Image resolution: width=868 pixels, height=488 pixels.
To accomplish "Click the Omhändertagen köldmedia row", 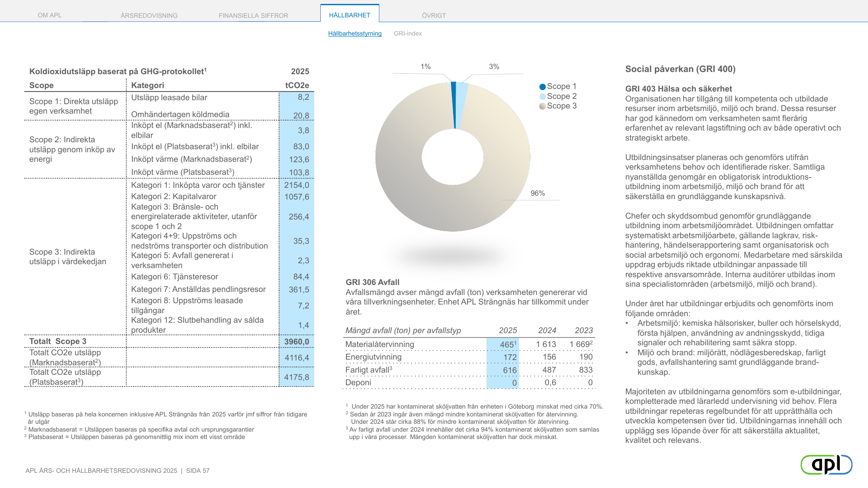I will 220,115.
